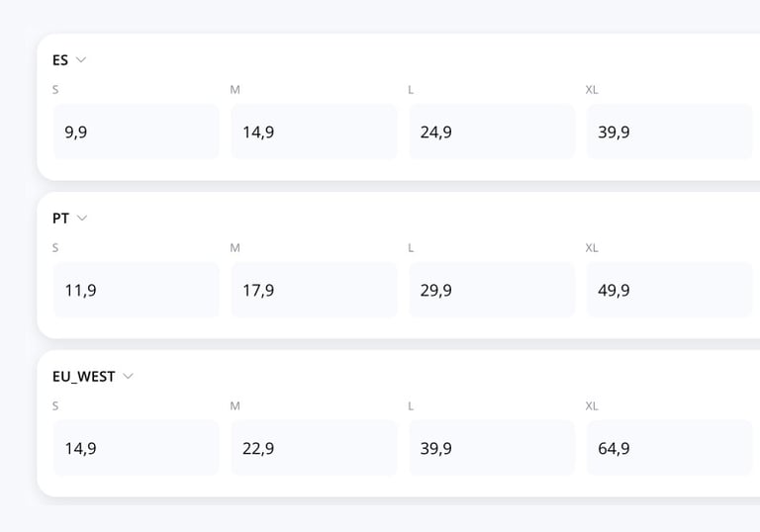
Task: Click the M label in the EU_WEST section
Action: (x=235, y=406)
